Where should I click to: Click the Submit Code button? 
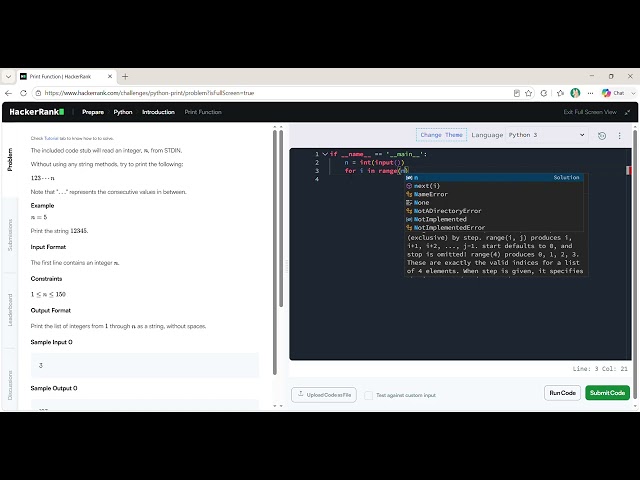607,393
